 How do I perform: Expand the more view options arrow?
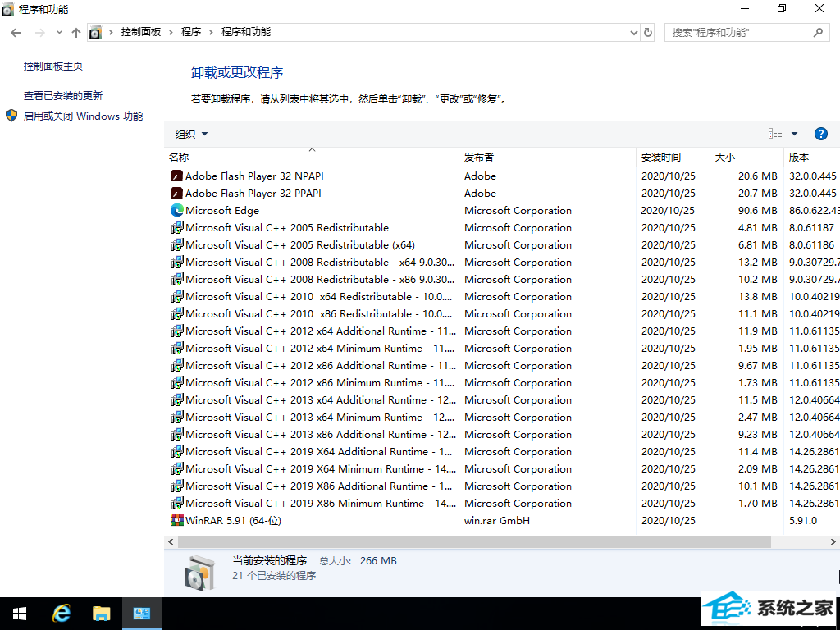click(x=794, y=134)
